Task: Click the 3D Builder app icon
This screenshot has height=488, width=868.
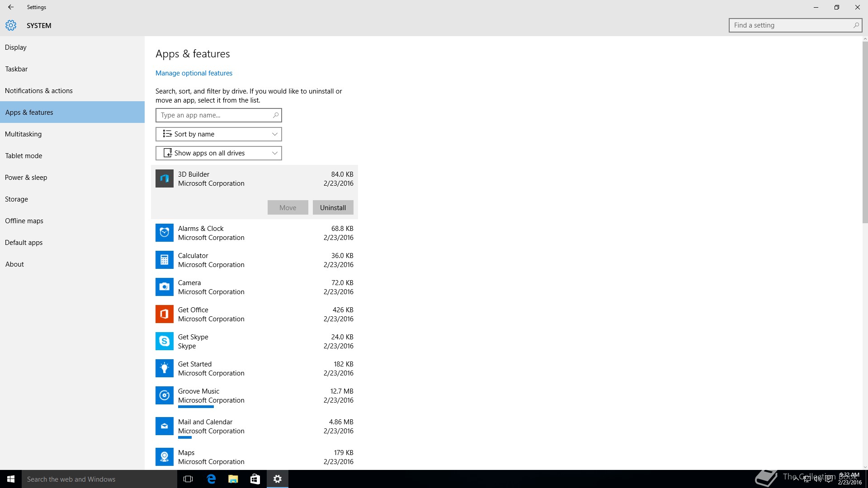Action: (x=165, y=178)
